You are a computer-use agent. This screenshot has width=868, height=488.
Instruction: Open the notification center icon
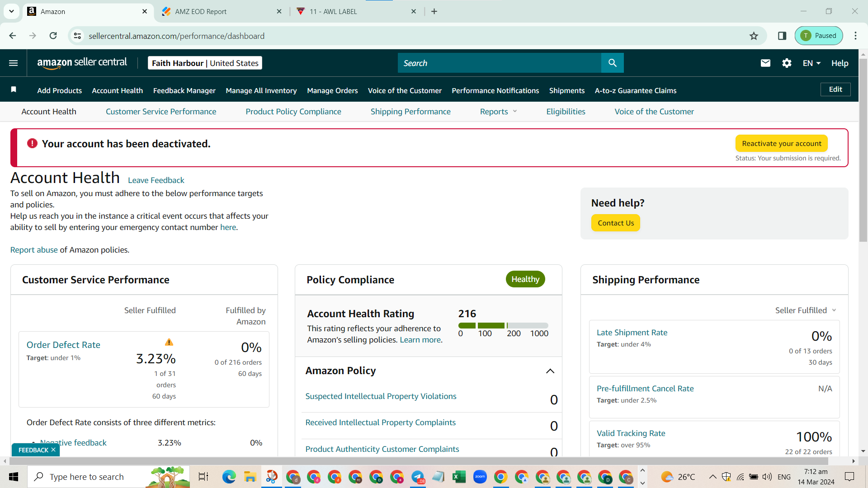[849, 477]
